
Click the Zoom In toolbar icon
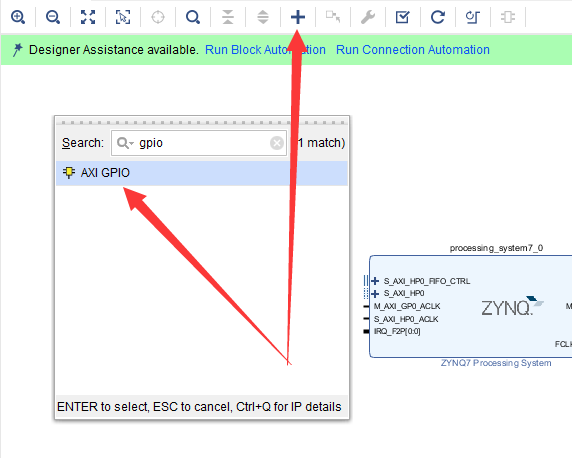[18, 17]
